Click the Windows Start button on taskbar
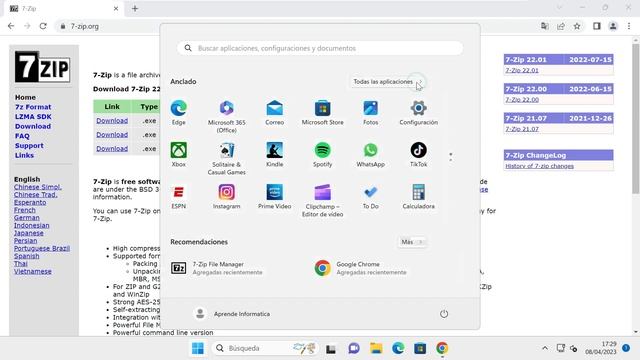640x360 pixels. (198, 348)
